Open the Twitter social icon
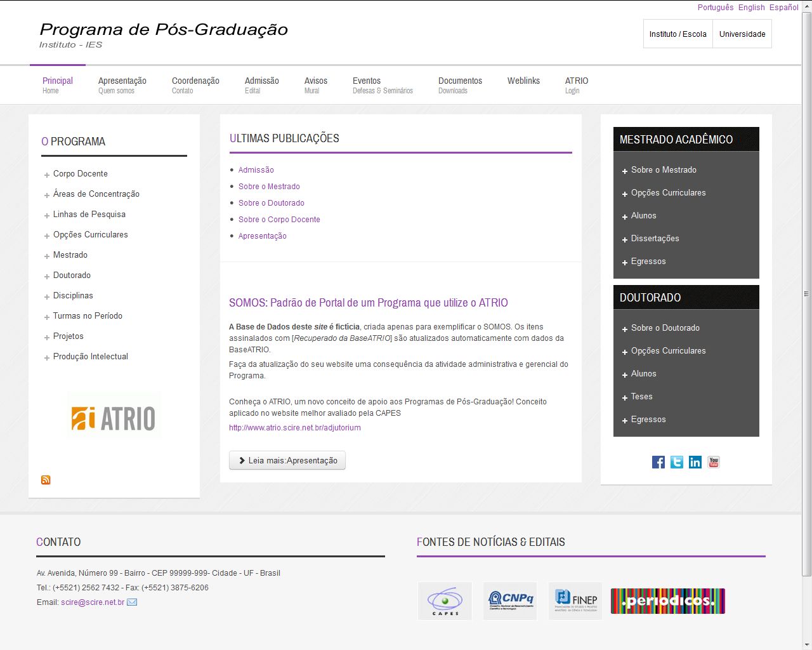Viewport: 812px width, 650px height. coord(677,462)
